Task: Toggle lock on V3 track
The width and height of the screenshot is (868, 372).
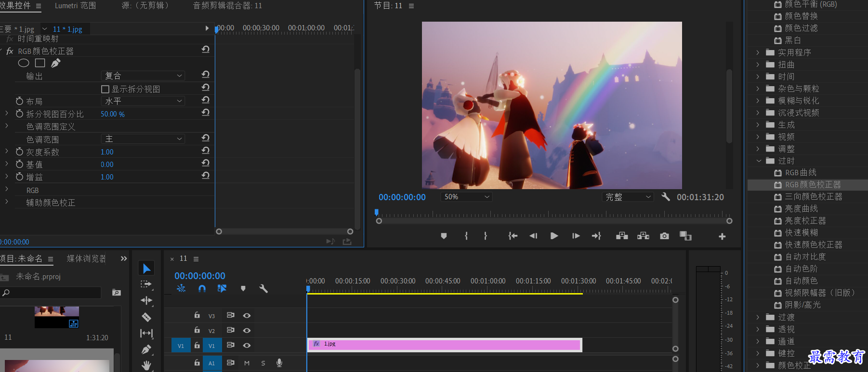Action: click(x=197, y=315)
